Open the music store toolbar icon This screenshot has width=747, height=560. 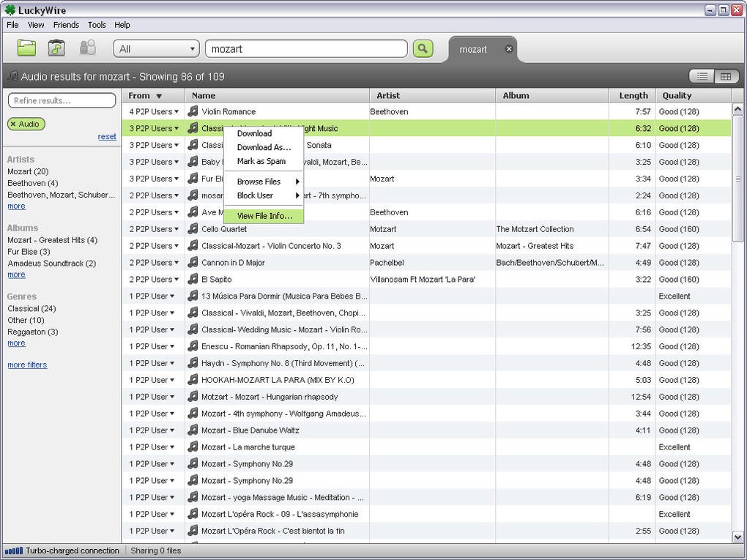tap(56, 48)
